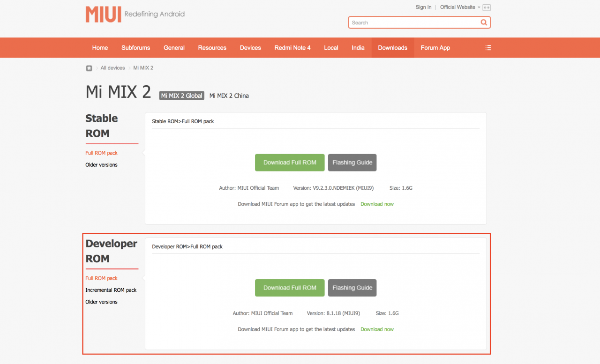600x364 pixels.
Task: Open Developer ROM Older versions
Action: [101, 302]
